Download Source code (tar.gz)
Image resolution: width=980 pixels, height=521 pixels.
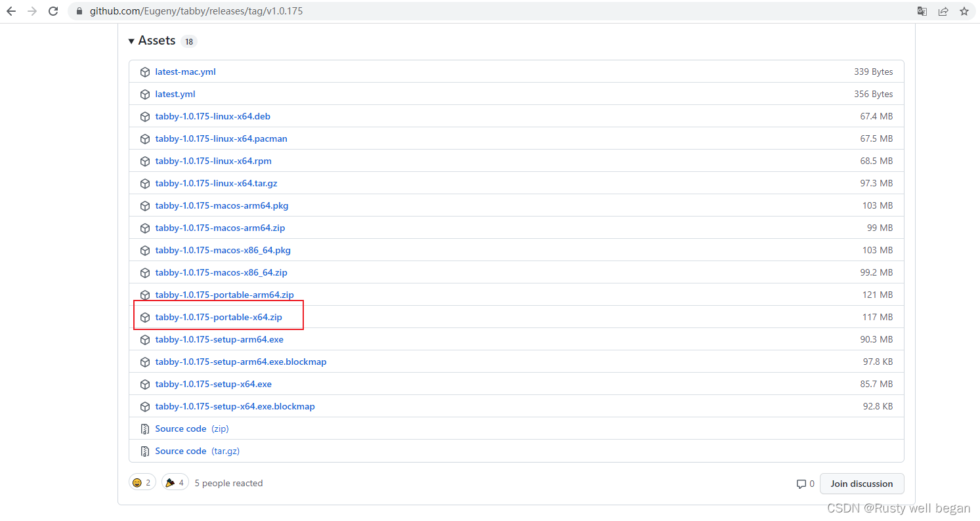click(x=198, y=451)
